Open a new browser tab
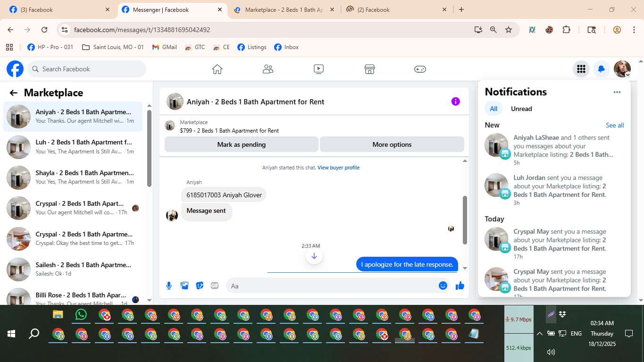Viewport: 644px width, 362px height. pyautogui.click(x=461, y=9)
